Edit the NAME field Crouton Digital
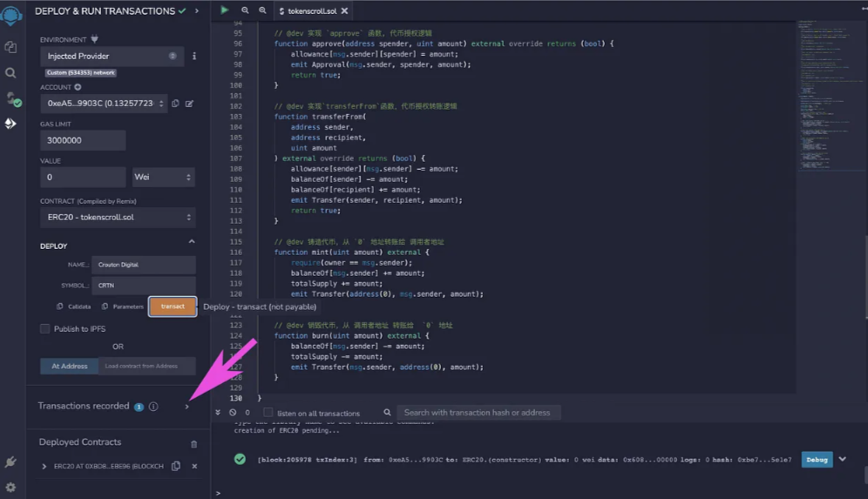This screenshot has height=499, width=868. coord(144,265)
